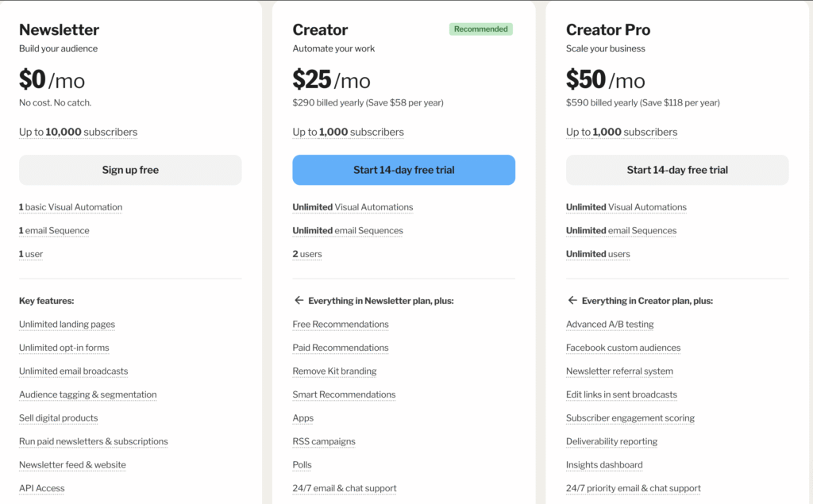
Task: Click the back arrow beside Everything in Creator plan
Action: (572, 300)
